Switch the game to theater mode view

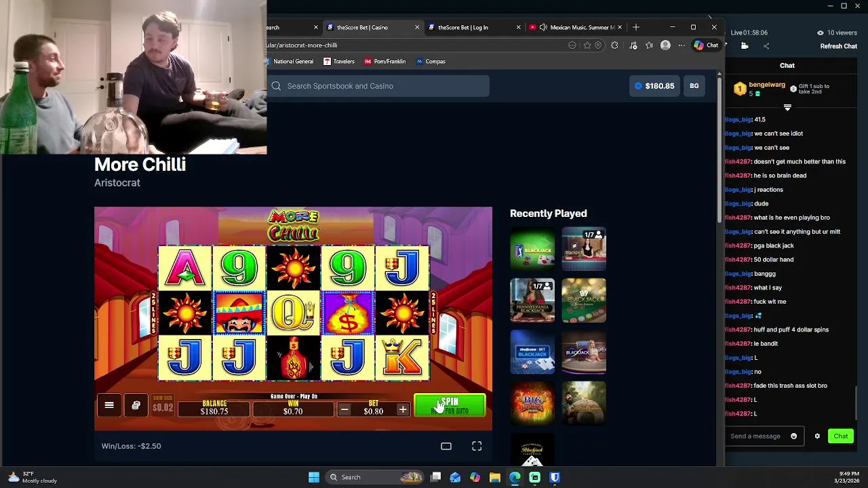pos(446,446)
